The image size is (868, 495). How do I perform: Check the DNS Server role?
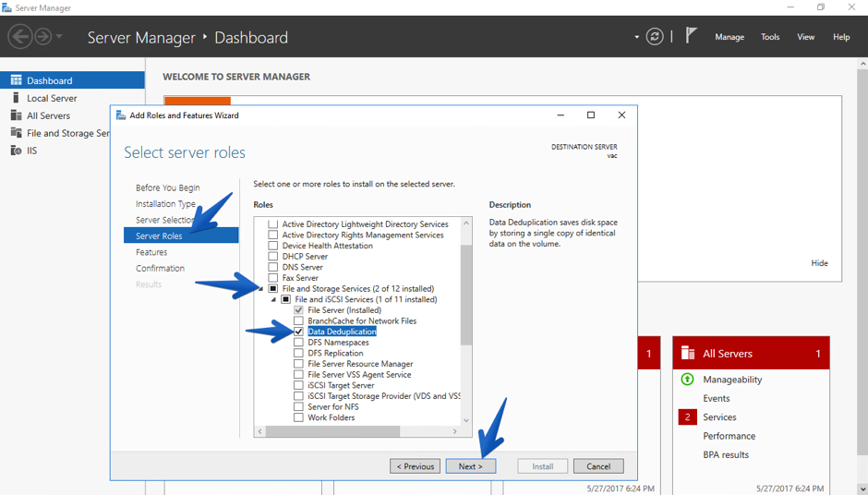[273, 267]
